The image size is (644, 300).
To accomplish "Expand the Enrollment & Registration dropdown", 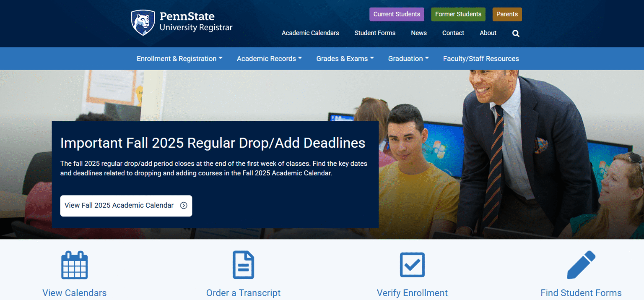I will click(x=179, y=58).
